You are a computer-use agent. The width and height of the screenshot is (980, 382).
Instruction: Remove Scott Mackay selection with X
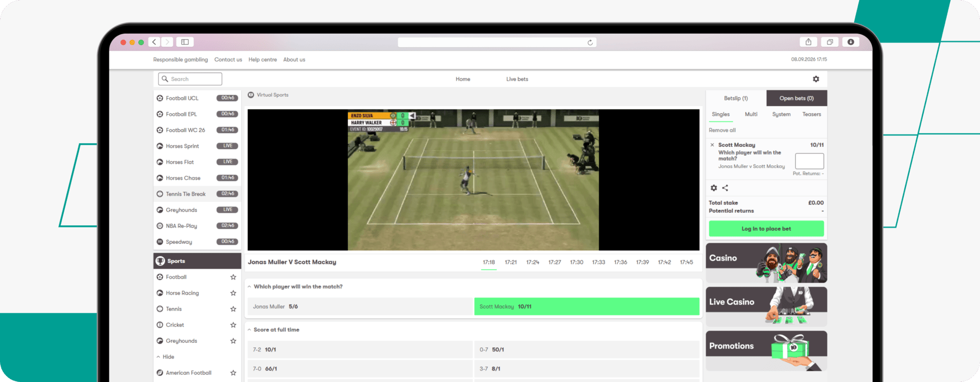(x=712, y=145)
